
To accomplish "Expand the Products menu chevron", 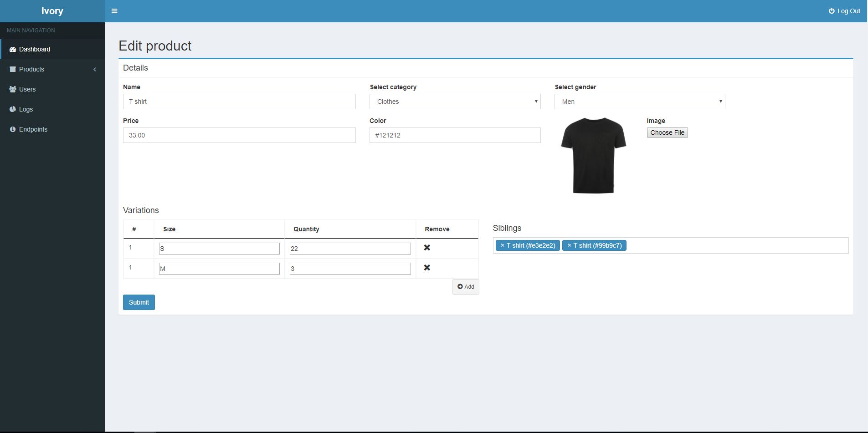I will tap(95, 69).
